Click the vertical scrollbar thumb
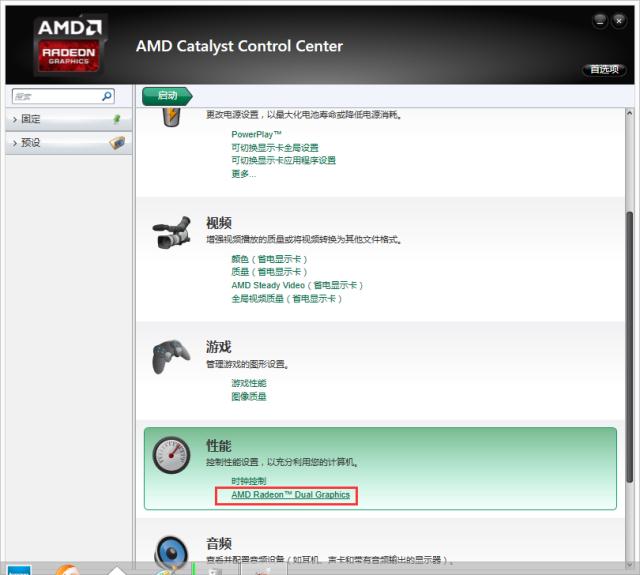This screenshot has height=575, width=640. point(629,347)
